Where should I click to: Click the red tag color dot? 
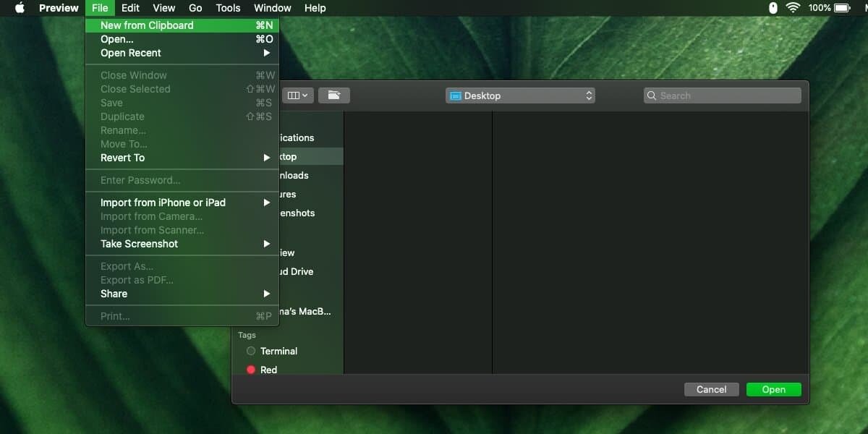click(x=251, y=370)
